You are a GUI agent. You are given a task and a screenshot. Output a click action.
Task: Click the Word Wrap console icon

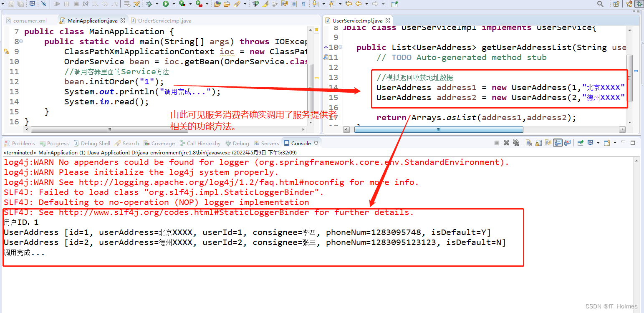[548, 143]
